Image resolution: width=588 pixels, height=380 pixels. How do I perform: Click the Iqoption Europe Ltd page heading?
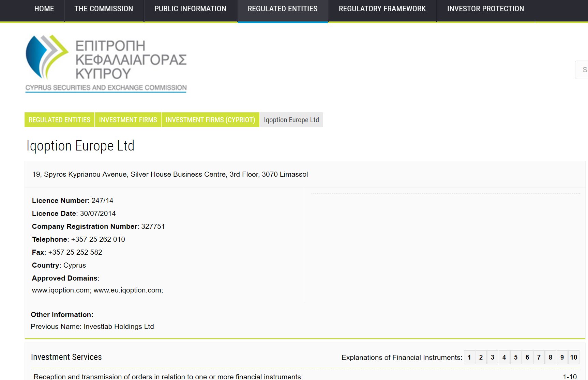[x=80, y=146]
